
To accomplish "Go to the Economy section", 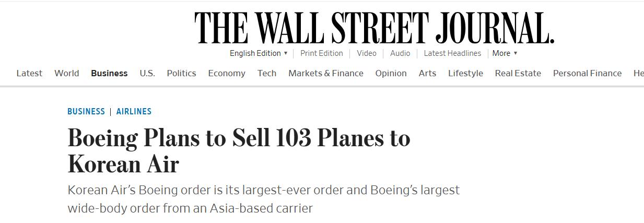I will pos(227,73).
